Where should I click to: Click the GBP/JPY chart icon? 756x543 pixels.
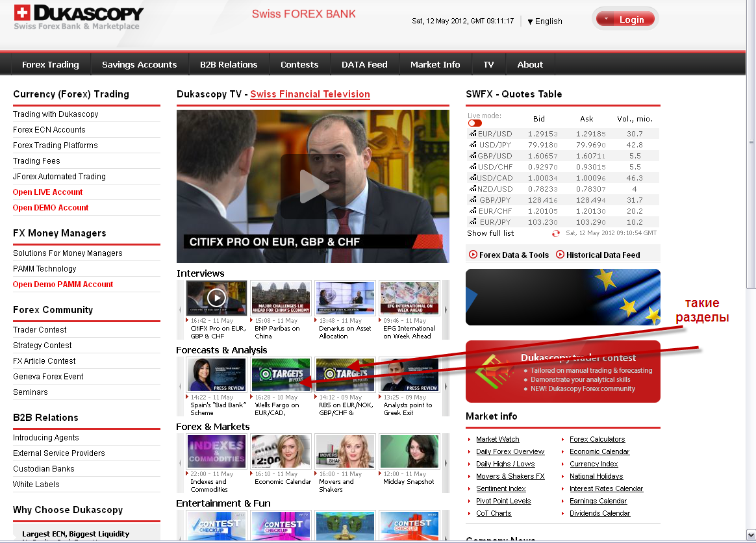coord(473,199)
